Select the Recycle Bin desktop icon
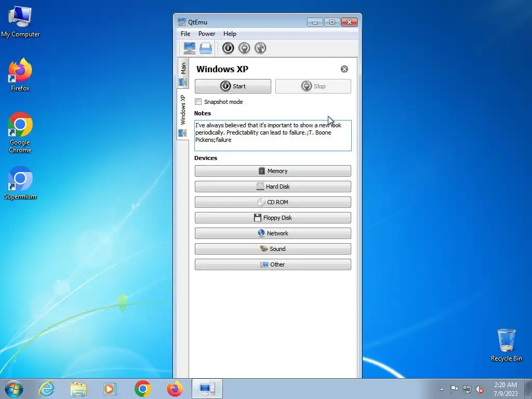The width and height of the screenshot is (532, 399). pos(506,345)
